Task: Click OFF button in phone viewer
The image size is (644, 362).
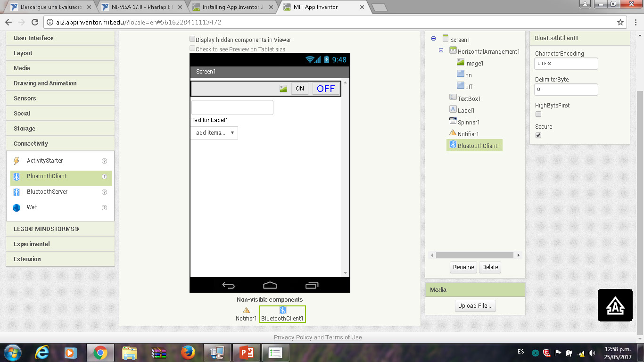Action: click(326, 89)
